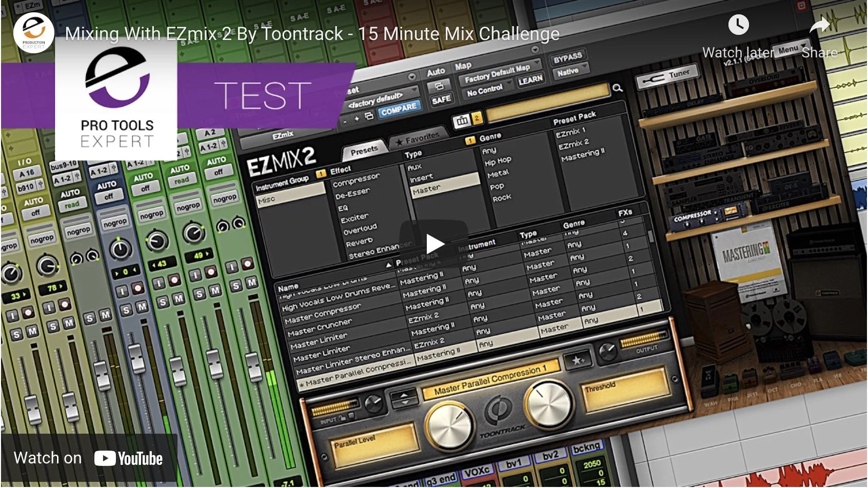The image size is (868, 488).
Task: Toggle the INPUT lock icon
Action: (x=343, y=418)
